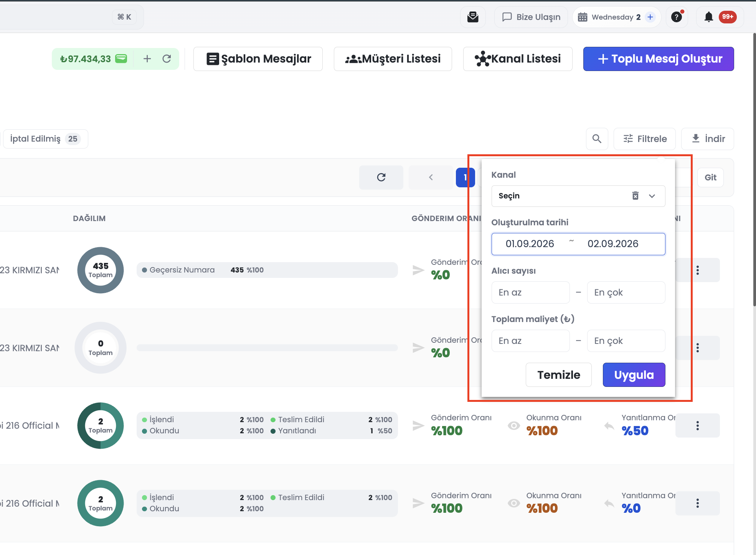The image size is (756, 555).
Task: Focus Alıcı sayısı En çok field
Action: [626, 292]
